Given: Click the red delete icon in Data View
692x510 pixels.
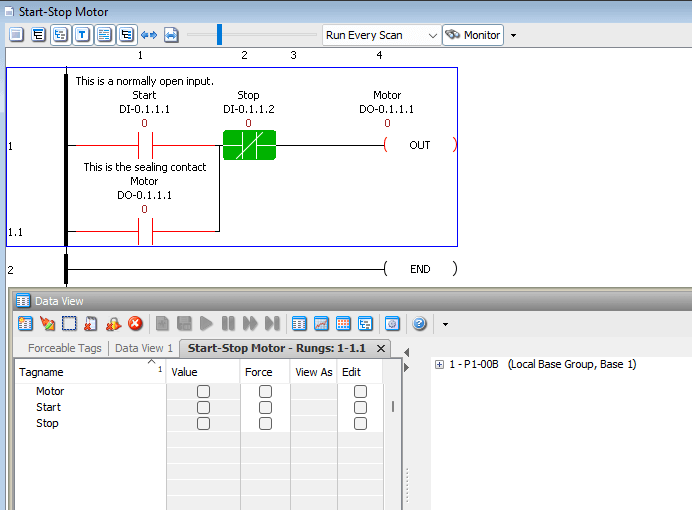Looking at the screenshot, I should coord(134,324).
